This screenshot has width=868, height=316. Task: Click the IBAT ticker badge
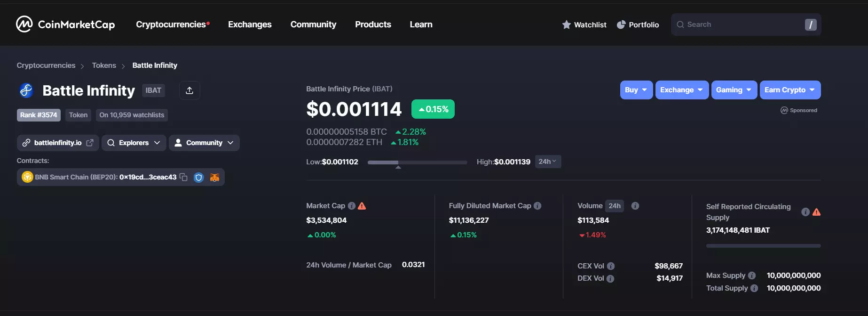click(x=153, y=90)
